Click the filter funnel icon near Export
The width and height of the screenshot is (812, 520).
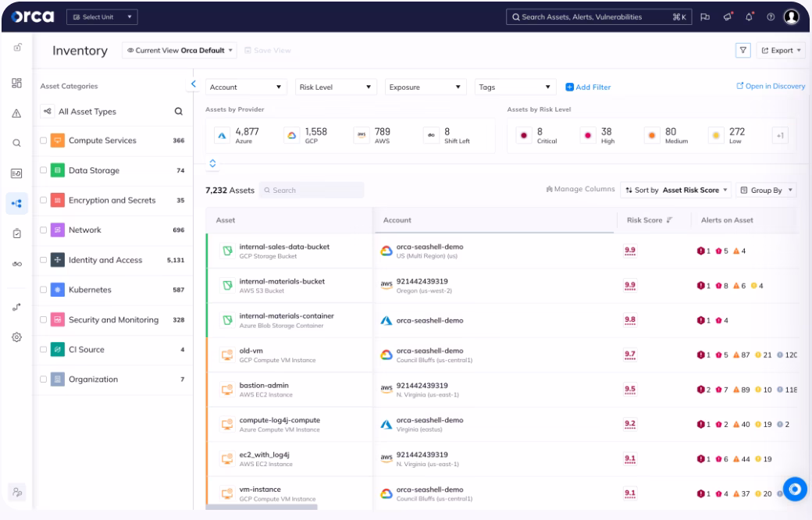coord(743,51)
